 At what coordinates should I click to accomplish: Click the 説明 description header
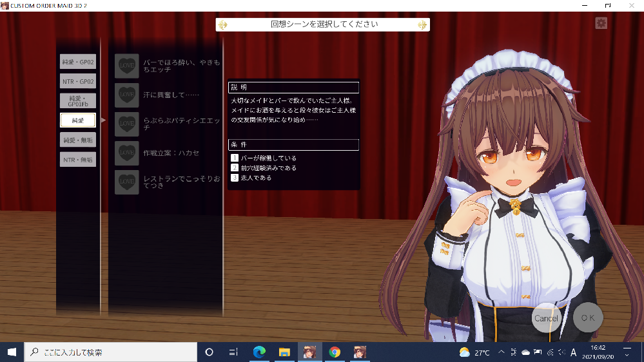point(294,88)
